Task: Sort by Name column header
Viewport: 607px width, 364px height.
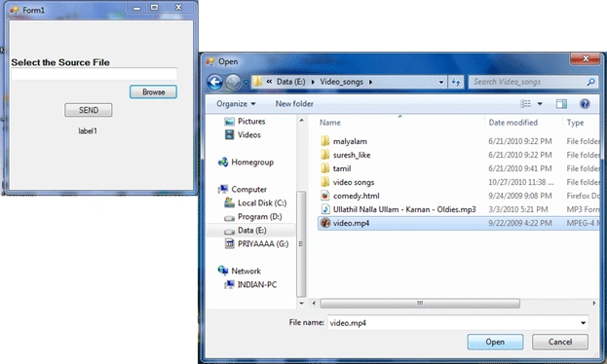Action: coord(330,123)
